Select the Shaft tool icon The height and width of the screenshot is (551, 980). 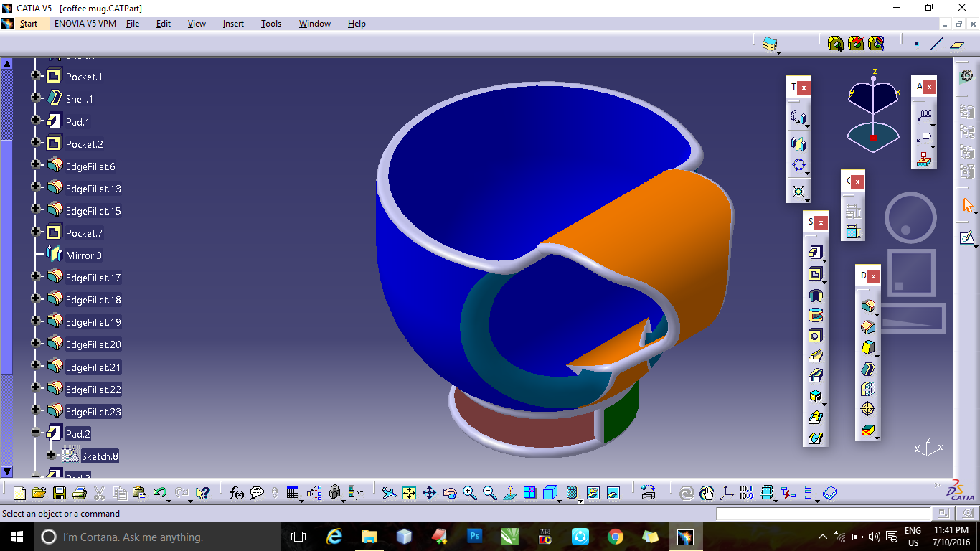(x=815, y=295)
